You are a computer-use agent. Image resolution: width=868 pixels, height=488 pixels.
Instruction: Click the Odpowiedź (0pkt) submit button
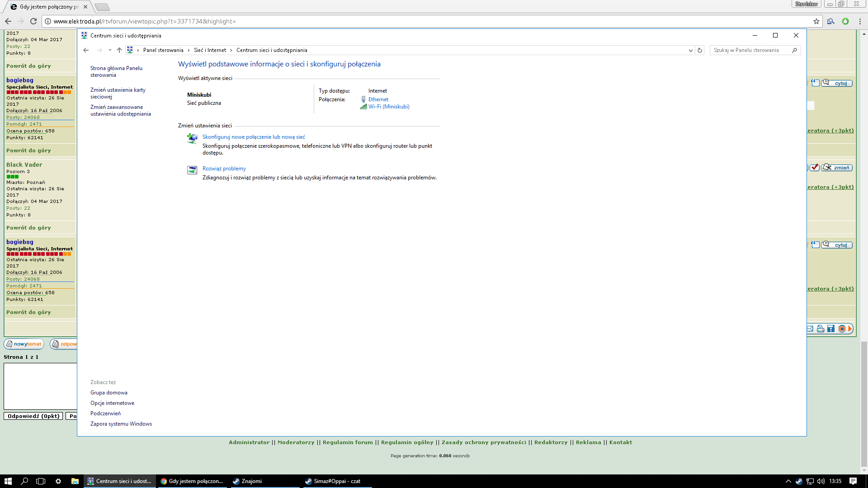tap(33, 416)
